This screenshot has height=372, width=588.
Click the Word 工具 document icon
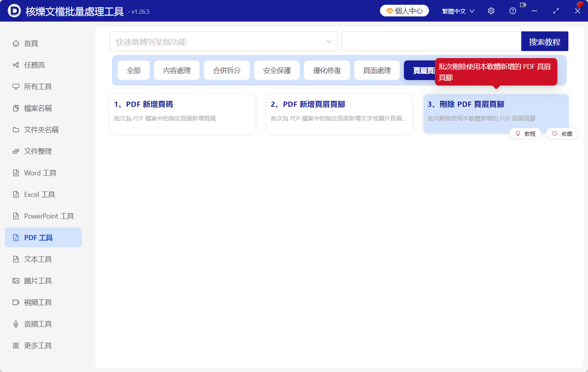pos(16,173)
